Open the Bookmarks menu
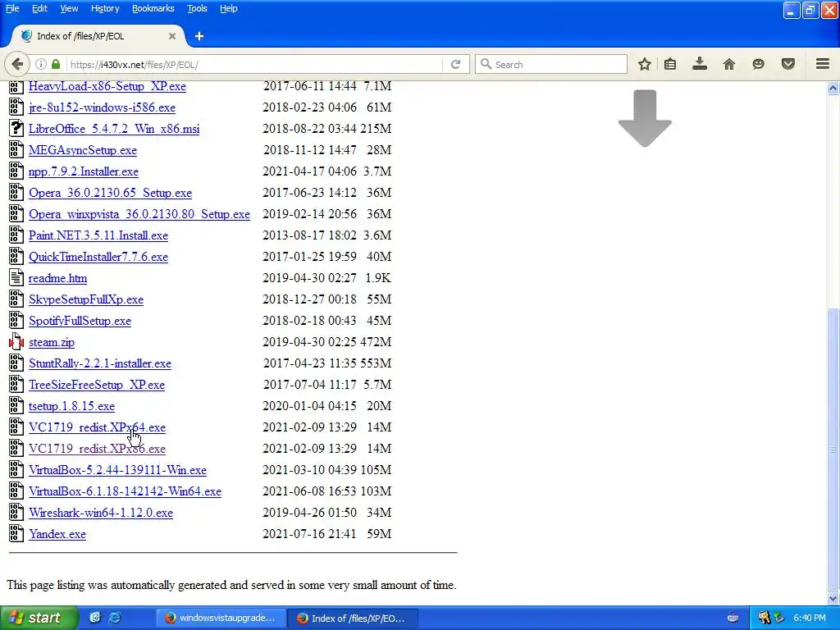Viewport: 840px width, 630px height. point(153,8)
